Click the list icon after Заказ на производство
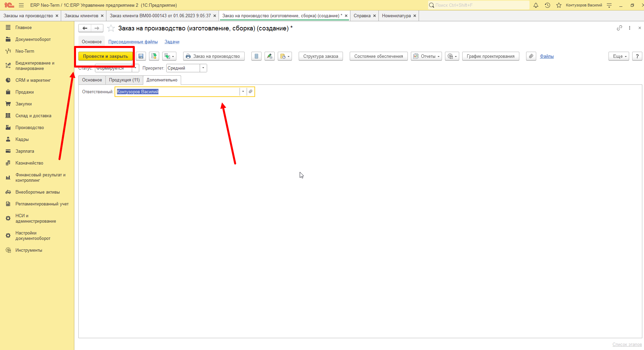Viewport: 644px width, 350px height. tap(256, 56)
